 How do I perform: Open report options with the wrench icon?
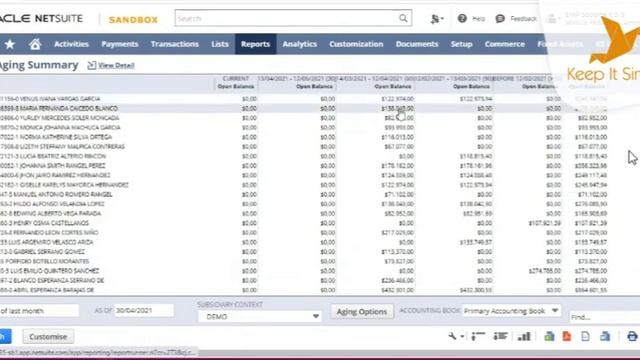[x=452, y=336]
